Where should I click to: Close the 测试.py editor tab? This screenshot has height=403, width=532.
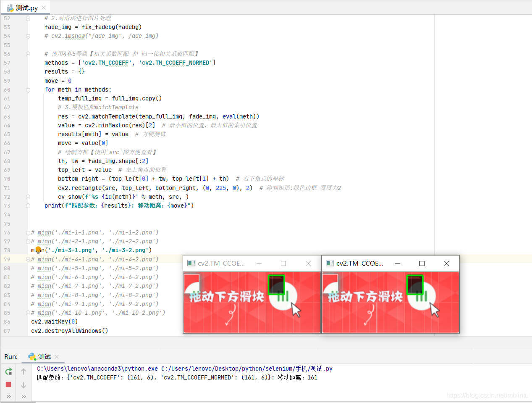pyautogui.click(x=44, y=8)
